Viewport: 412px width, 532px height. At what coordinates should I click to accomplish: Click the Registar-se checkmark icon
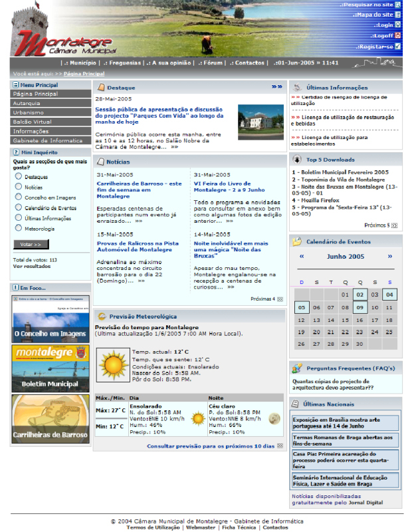tap(398, 46)
